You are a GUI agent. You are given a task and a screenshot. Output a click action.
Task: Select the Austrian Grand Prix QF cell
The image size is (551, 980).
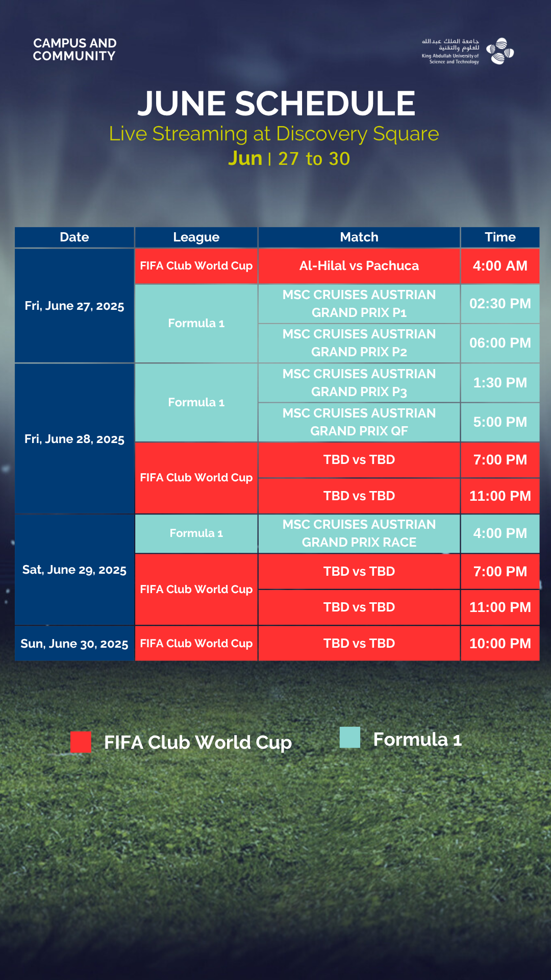(x=359, y=422)
